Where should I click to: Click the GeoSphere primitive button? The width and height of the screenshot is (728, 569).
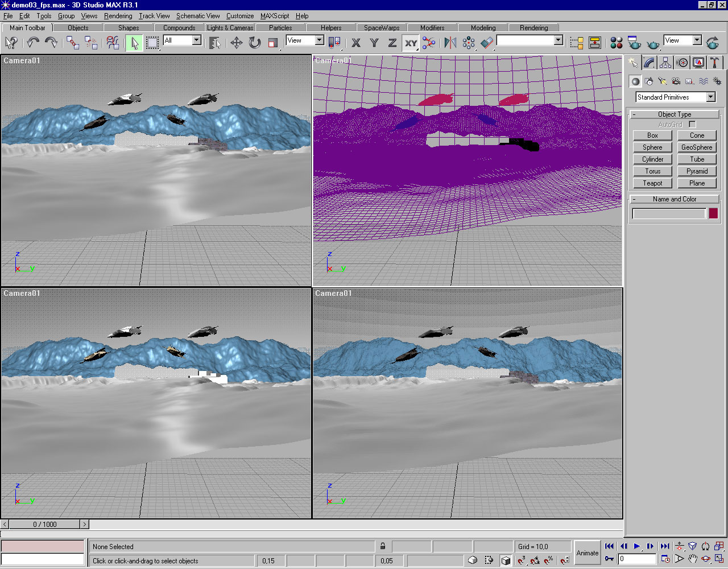pyautogui.click(x=697, y=147)
